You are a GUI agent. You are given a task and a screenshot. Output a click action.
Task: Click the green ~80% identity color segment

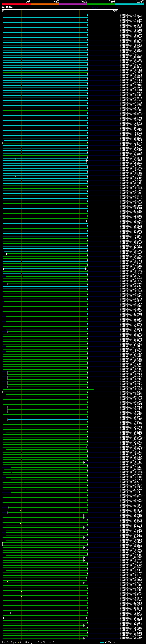point(101,4)
